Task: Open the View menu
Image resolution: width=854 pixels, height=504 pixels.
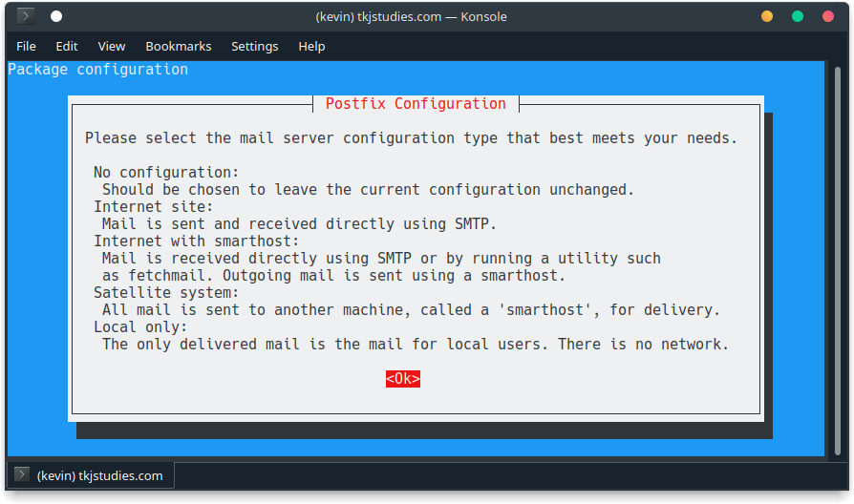Action: [112, 46]
